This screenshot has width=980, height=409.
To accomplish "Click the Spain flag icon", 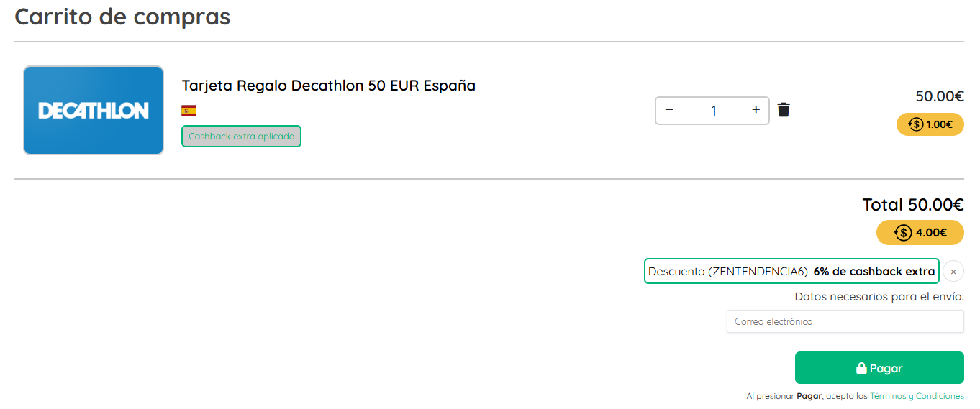I will (x=189, y=111).
